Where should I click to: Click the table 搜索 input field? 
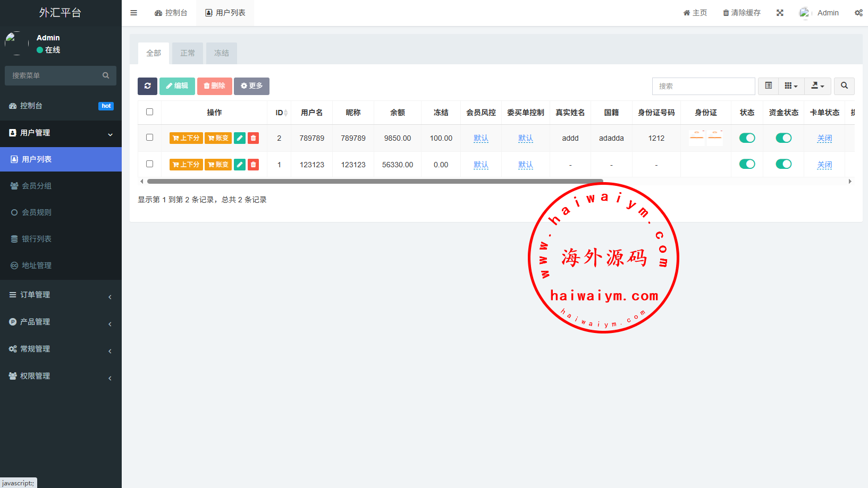point(703,86)
